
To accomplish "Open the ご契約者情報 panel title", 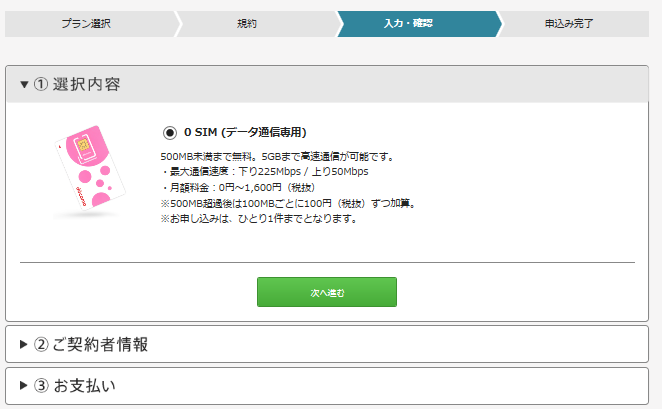I will pyautogui.click(x=99, y=345).
